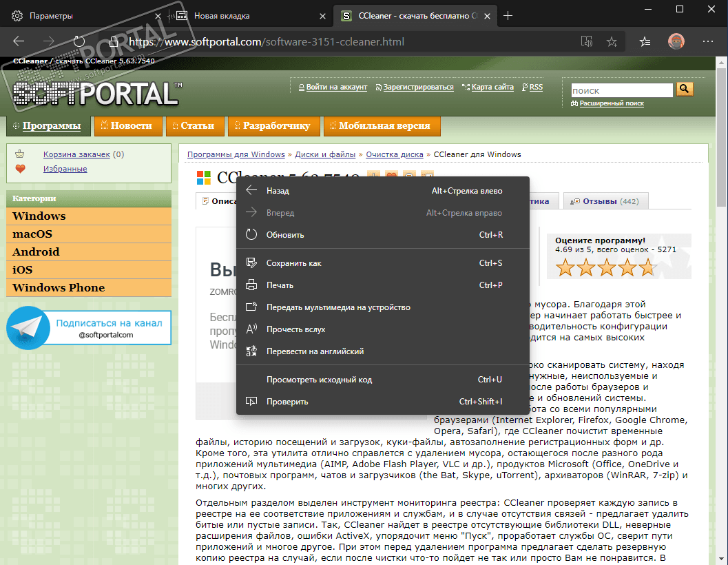Open the Статьи navigation tab
This screenshot has height=565, width=728.
[194, 125]
